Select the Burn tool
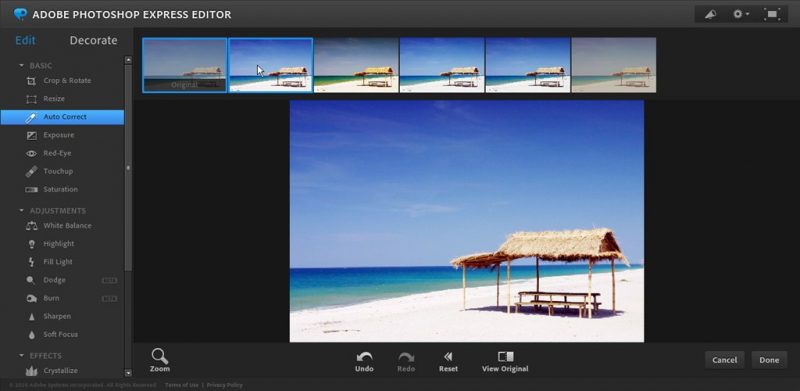Screen dimensions: 800x391 pyautogui.click(x=62, y=298)
